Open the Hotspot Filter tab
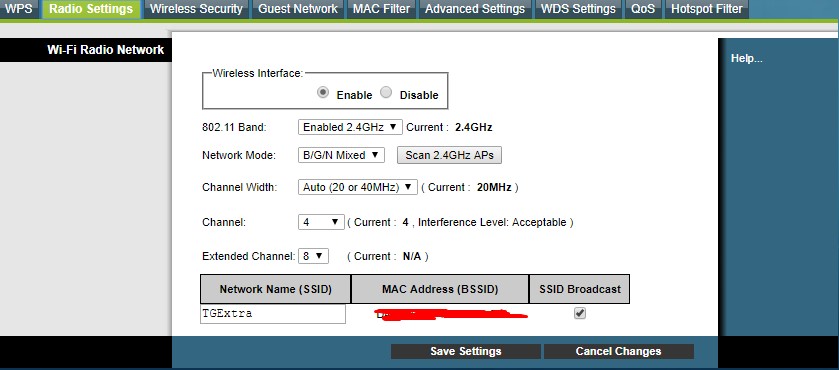 point(707,9)
